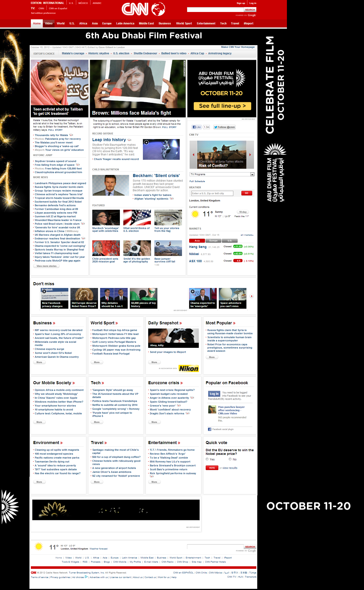Click the Facebook social plugin icon
Viewport: 364px width, 590px height.
coord(209,429)
